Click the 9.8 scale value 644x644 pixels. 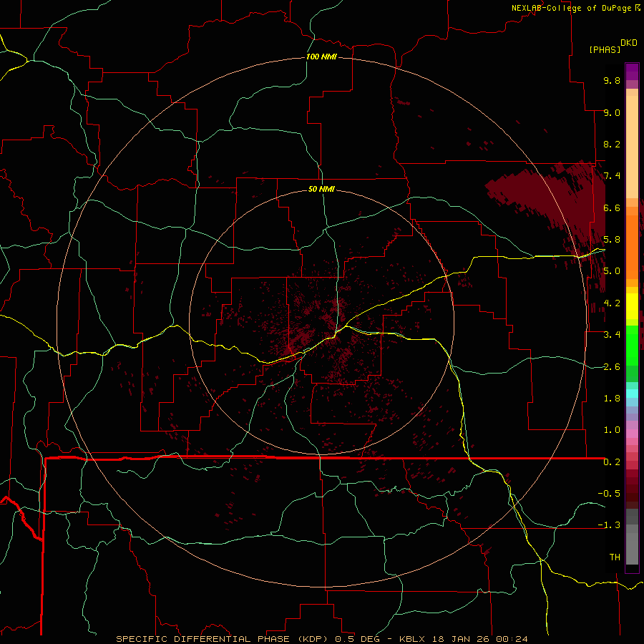612,80
